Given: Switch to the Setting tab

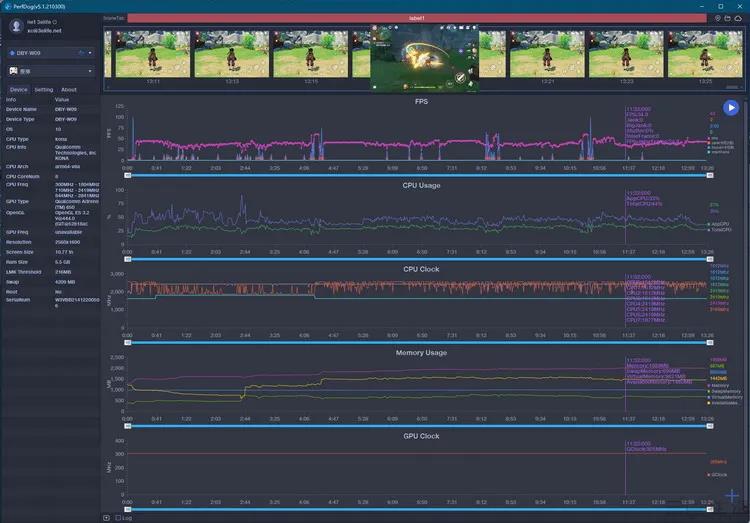Looking at the screenshot, I should [44, 89].
